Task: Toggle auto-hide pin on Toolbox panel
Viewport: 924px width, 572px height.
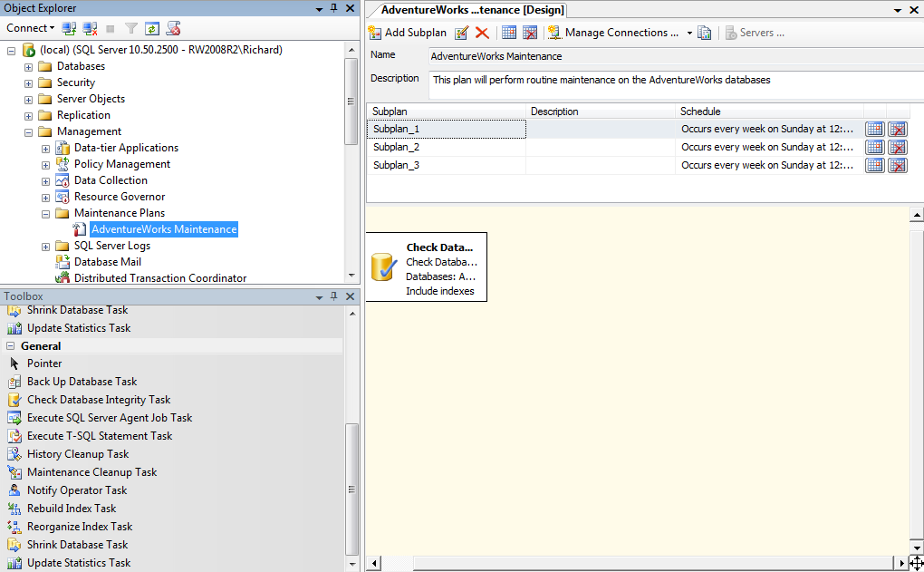Action: [334, 296]
